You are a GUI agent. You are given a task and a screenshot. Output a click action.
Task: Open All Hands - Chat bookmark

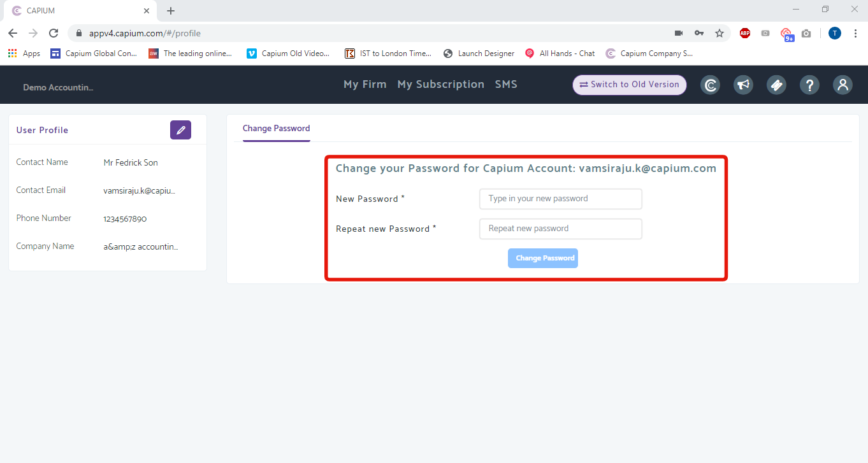(x=560, y=53)
